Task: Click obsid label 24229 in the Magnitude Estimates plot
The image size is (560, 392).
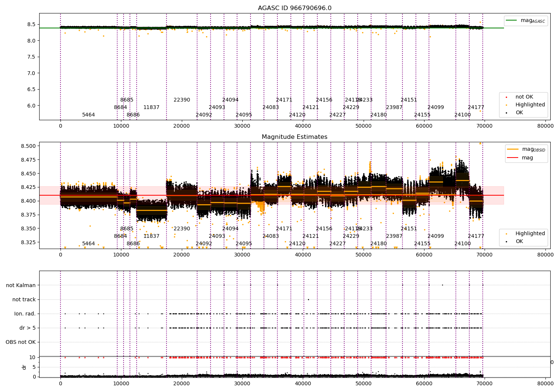Action: pyautogui.click(x=351, y=236)
